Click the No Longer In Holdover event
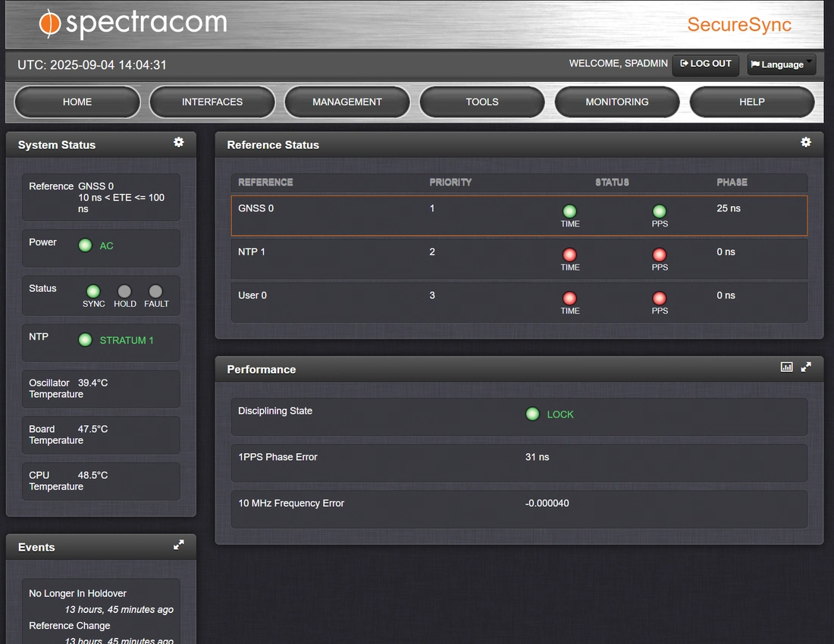This screenshot has height=644, width=834. (x=77, y=593)
